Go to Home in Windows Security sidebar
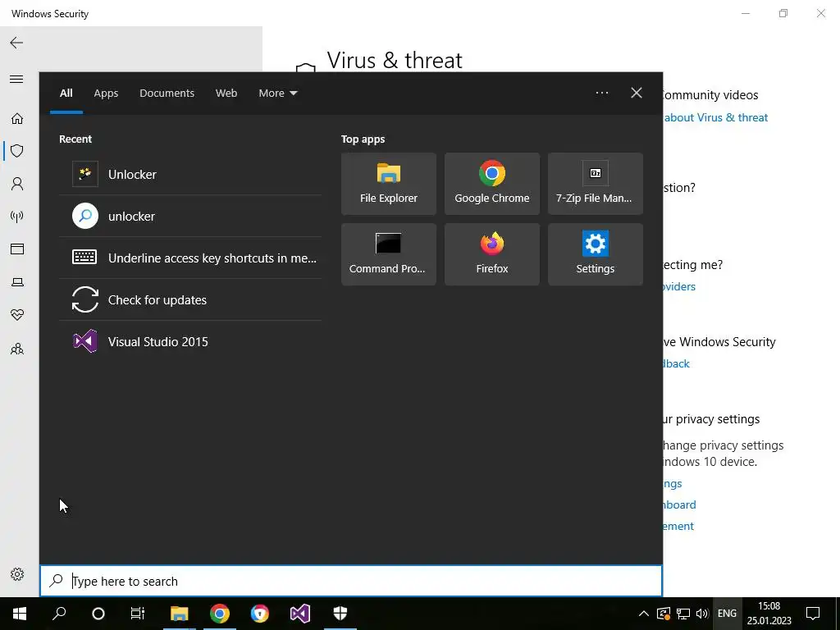Screen dimensions: 840x630 (x=17, y=118)
